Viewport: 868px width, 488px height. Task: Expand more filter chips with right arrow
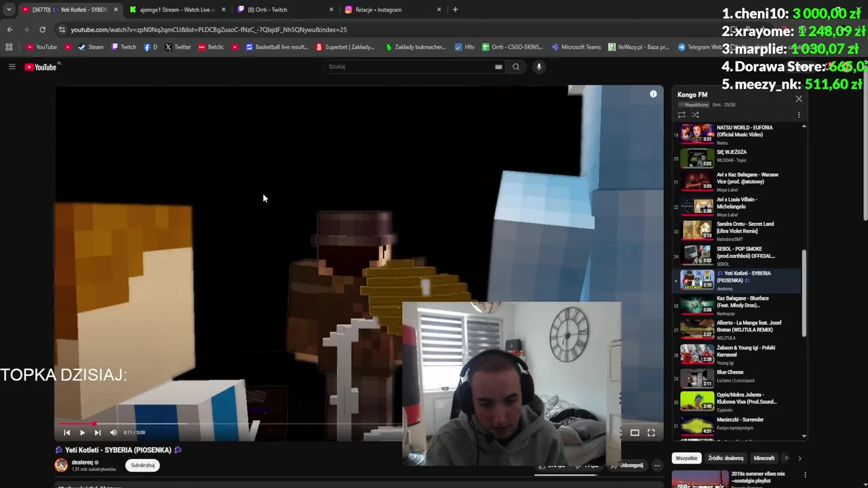(800, 458)
